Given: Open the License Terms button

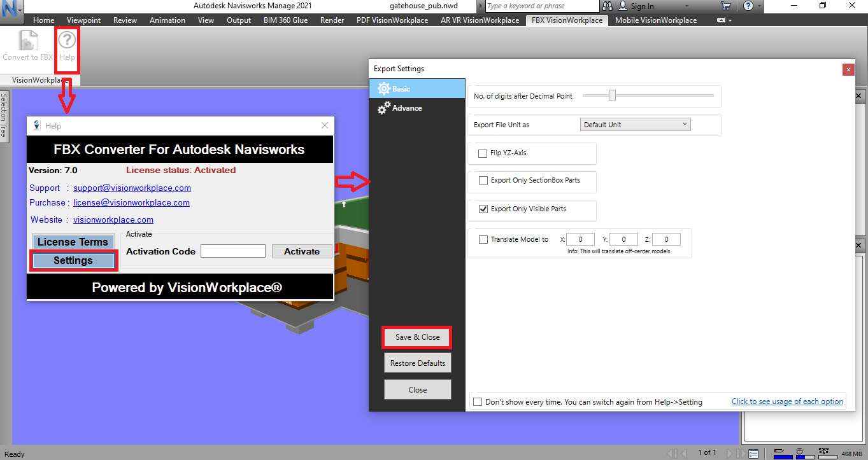Looking at the screenshot, I should click(73, 242).
